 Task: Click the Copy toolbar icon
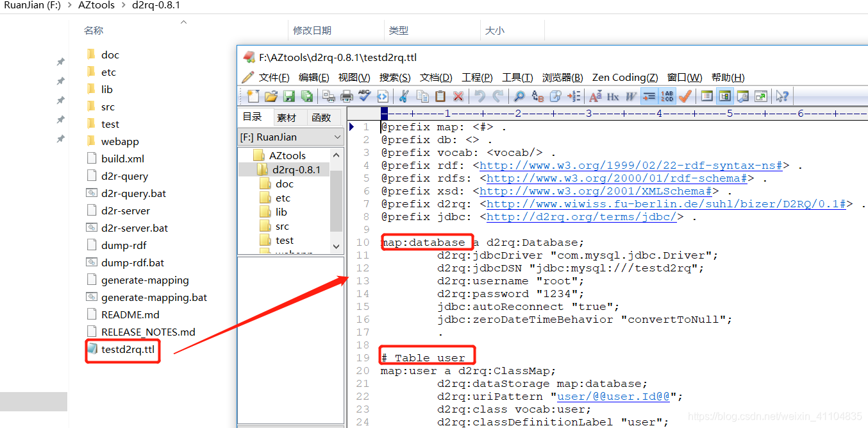pyautogui.click(x=422, y=96)
